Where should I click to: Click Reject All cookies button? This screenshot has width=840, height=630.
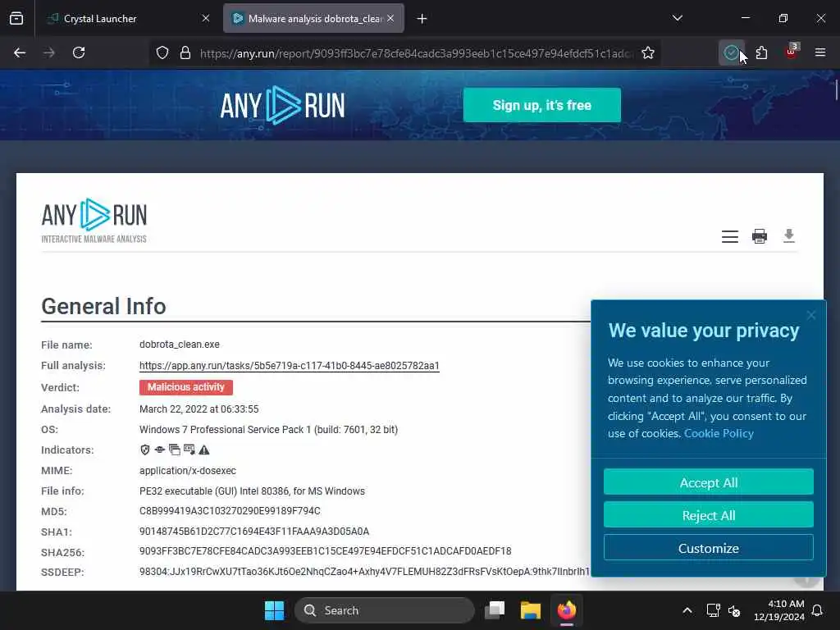(x=708, y=515)
